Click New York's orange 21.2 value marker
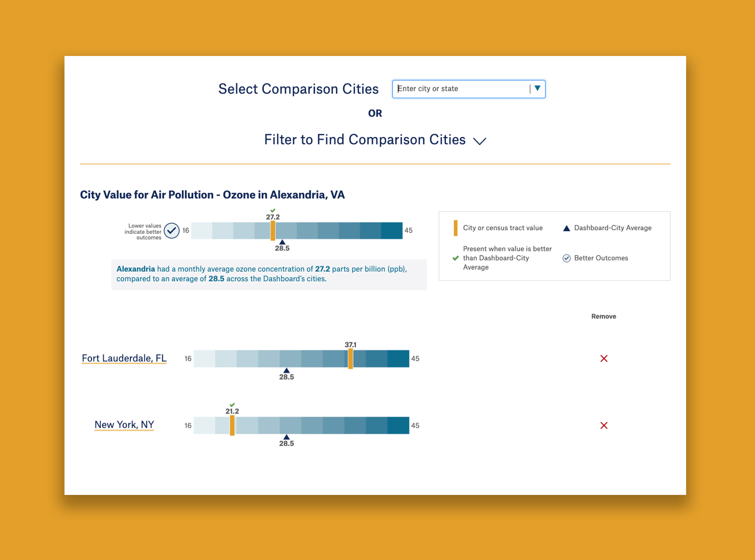This screenshot has height=560, width=755. pos(232,425)
